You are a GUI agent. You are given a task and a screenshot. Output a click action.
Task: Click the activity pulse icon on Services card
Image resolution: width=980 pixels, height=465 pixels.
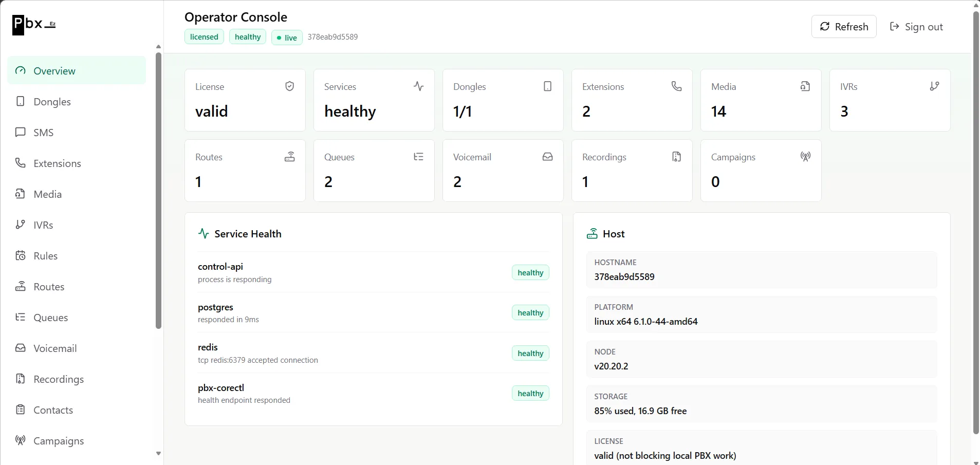point(419,86)
